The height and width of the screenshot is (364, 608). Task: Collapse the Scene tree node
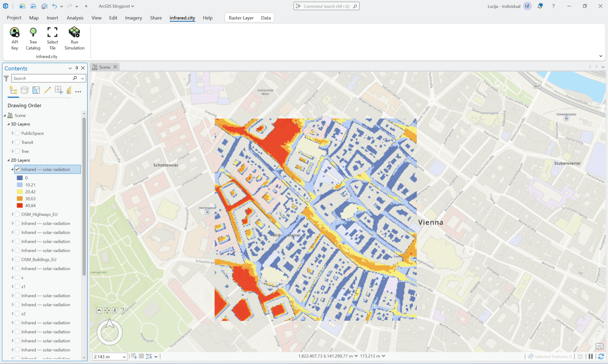(x=5, y=115)
